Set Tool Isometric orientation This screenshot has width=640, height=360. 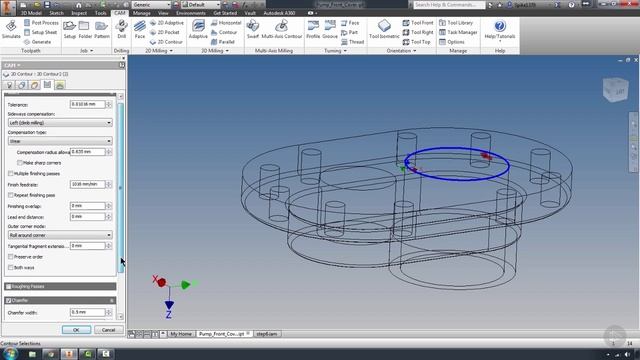(x=384, y=29)
